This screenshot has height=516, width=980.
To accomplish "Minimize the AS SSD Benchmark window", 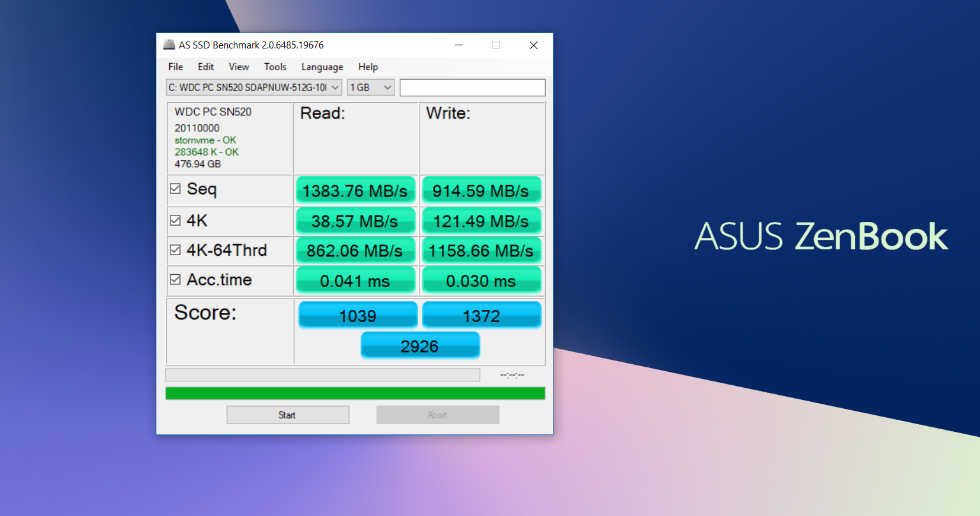I will (x=459, y=45).
